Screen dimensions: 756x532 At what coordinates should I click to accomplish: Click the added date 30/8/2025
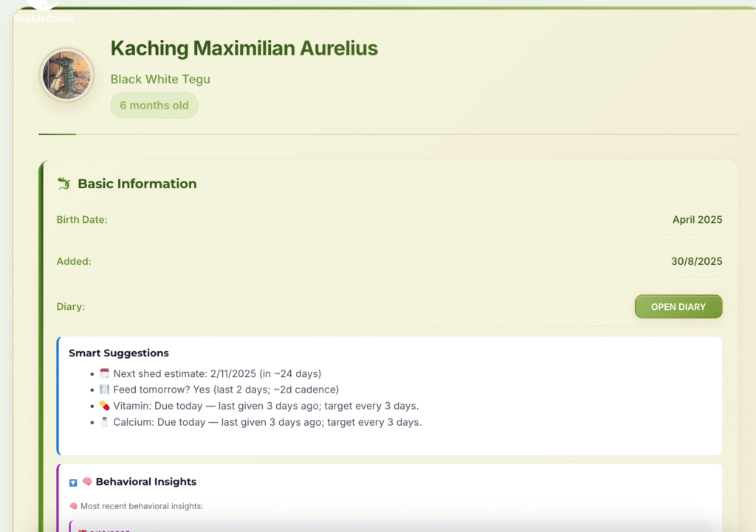(697, 261)
